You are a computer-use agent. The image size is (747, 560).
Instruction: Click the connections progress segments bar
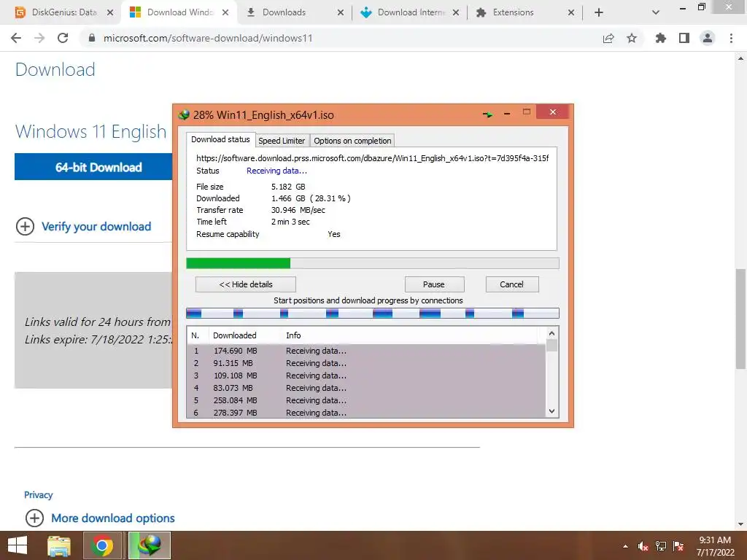tap(373, 313)
